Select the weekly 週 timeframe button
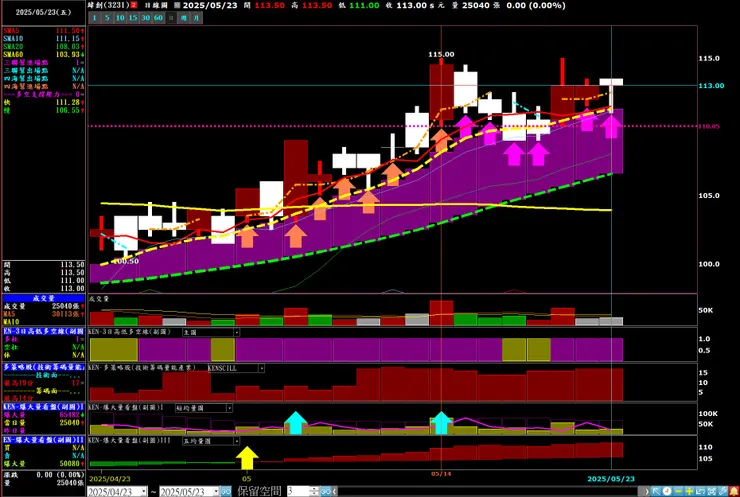Image resolution: width=740 pixels, height=497 pixels. (x=184, y=18)
